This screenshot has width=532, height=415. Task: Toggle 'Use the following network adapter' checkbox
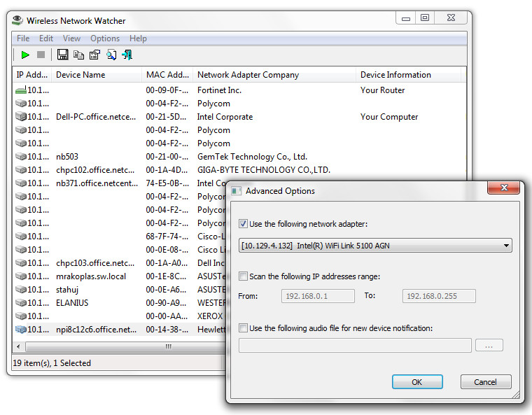(x=243, y=224)
